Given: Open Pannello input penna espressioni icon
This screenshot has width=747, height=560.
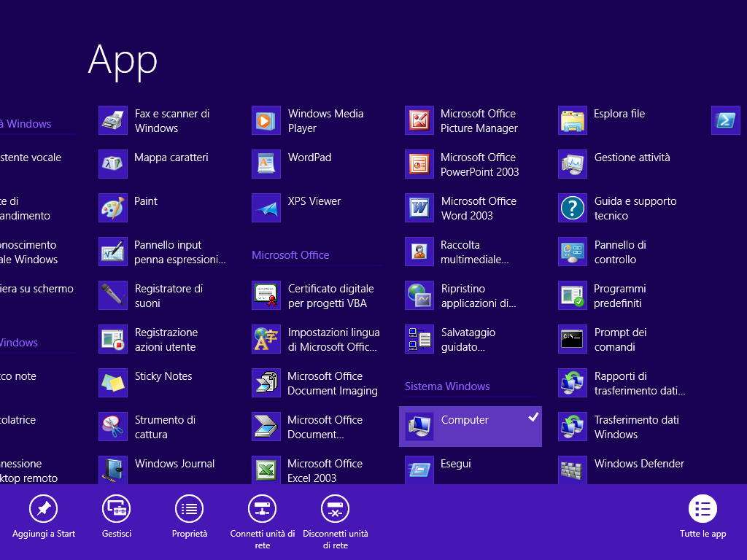Looking at the screenshot, I should 113,252.
